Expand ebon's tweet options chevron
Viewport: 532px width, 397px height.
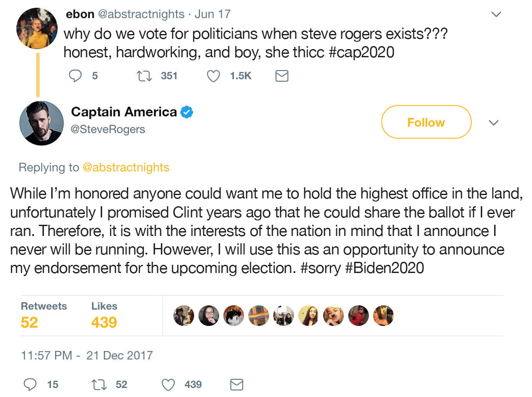[x=496, y=15]
